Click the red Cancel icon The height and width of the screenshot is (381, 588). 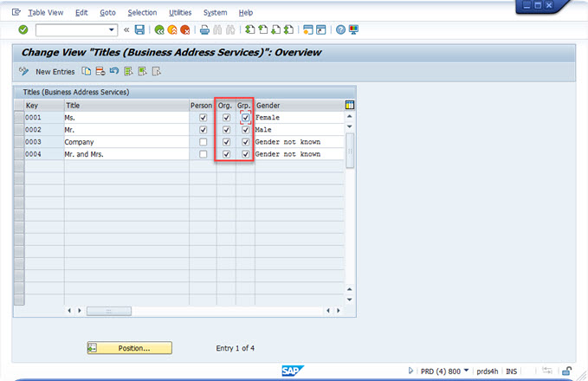tap(184, 29)
